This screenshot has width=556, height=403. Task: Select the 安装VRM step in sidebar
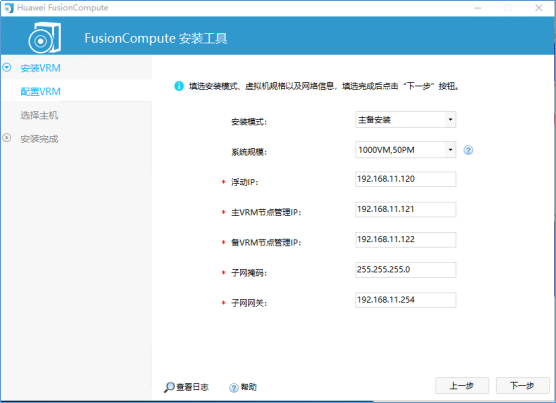tap(40, 68)
